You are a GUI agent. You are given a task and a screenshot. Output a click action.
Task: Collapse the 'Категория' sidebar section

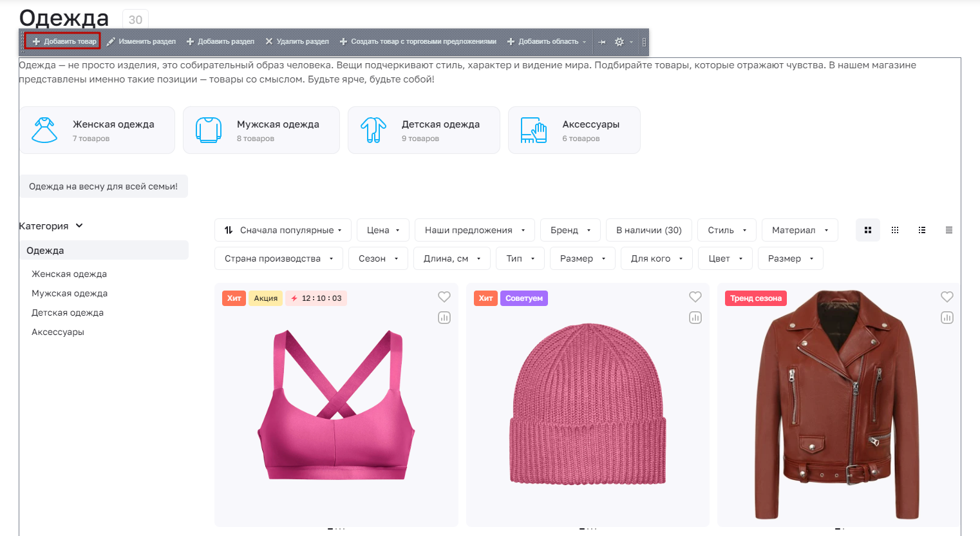point(51,226)
